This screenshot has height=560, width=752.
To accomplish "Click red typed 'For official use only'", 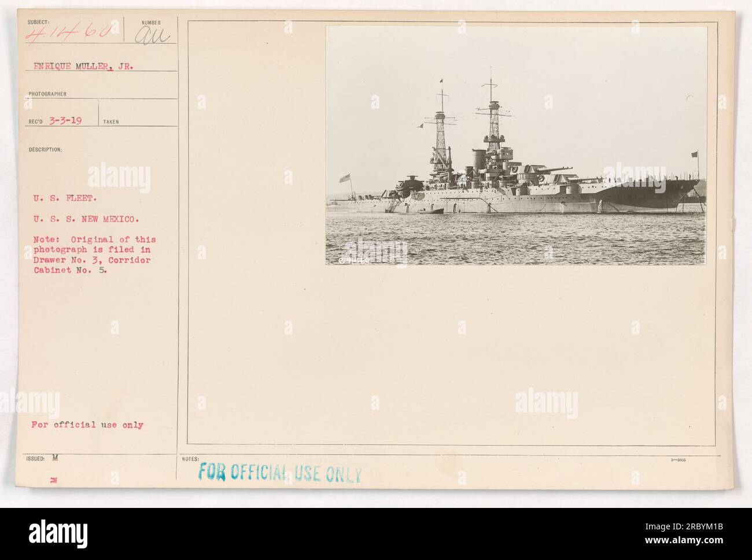I will coord(87,425).
